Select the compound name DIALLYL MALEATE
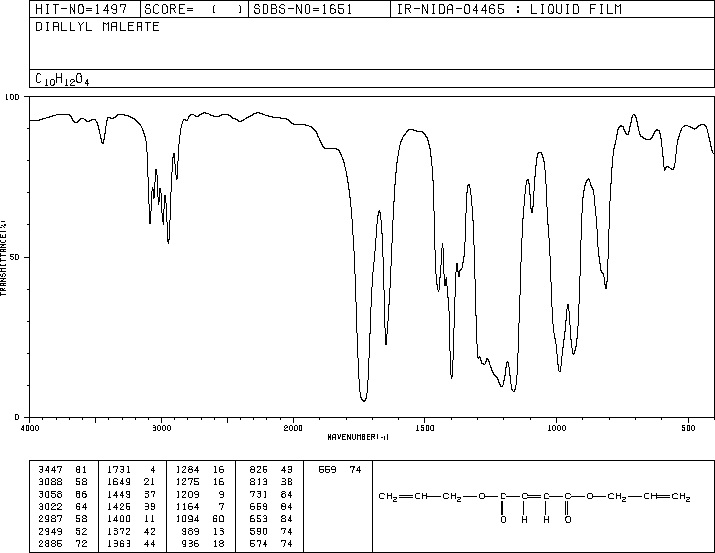Image resolution: width=715 pixels, height=553 pixels. [97, 26]
